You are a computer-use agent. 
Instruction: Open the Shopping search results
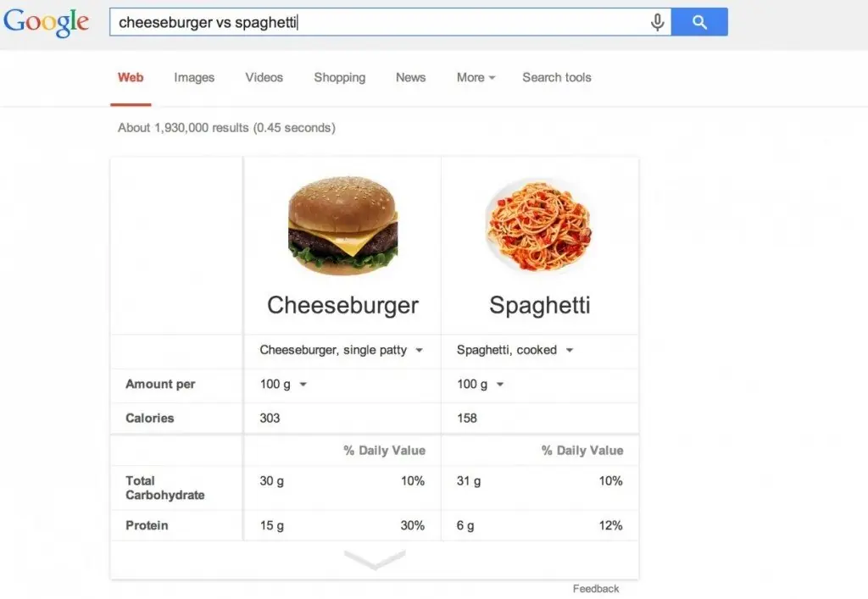tap(339, 77)
